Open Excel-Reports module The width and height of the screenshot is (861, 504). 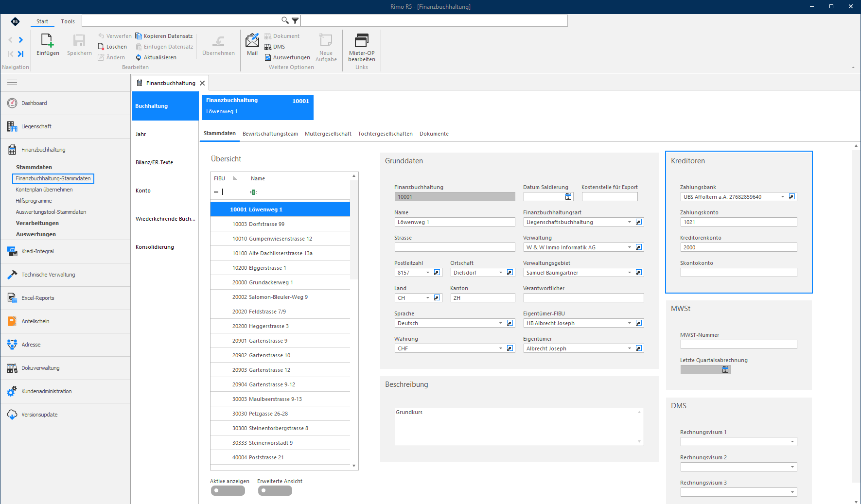coord(65,298)
